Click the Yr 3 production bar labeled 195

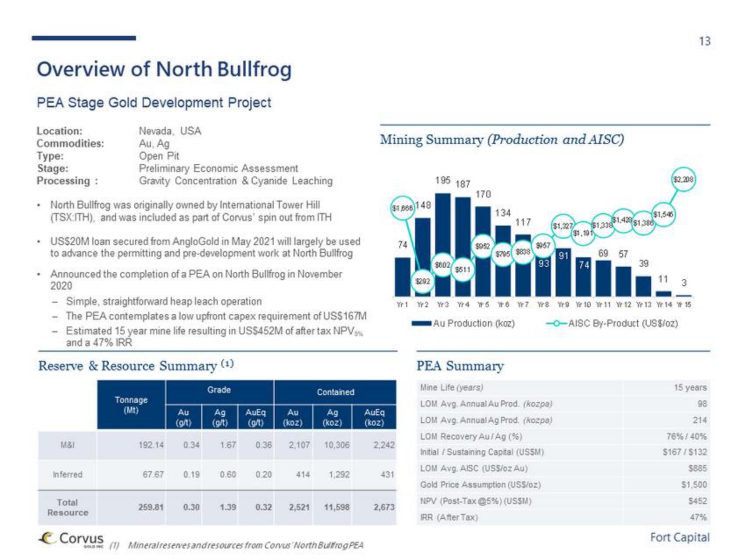[443, 244]
